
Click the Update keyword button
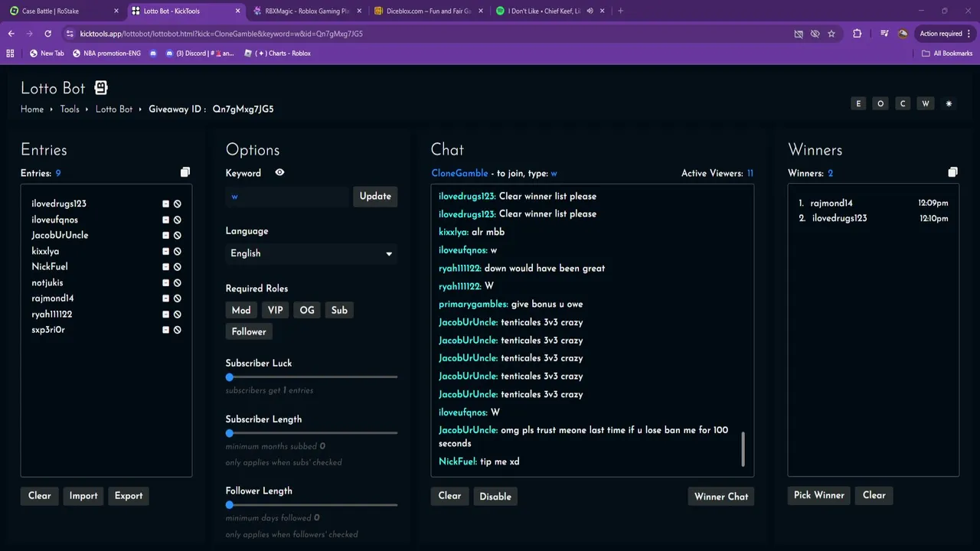(x=375, y=196)
